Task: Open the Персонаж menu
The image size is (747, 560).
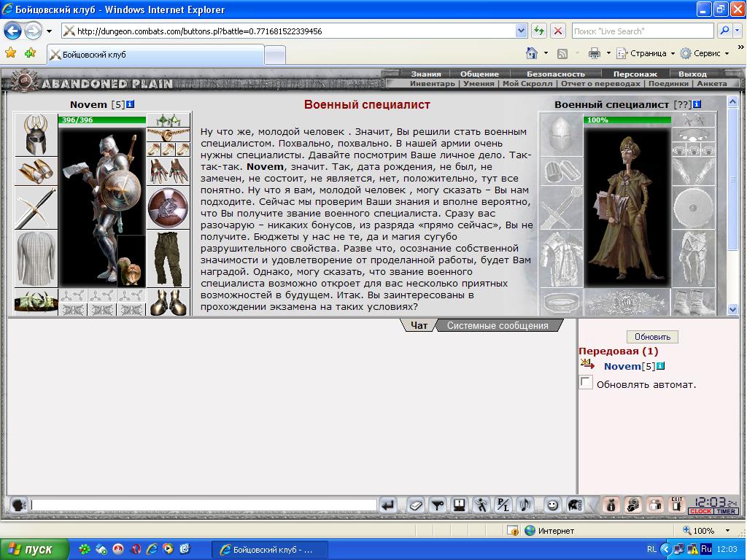Action: (x=635, y=74)
